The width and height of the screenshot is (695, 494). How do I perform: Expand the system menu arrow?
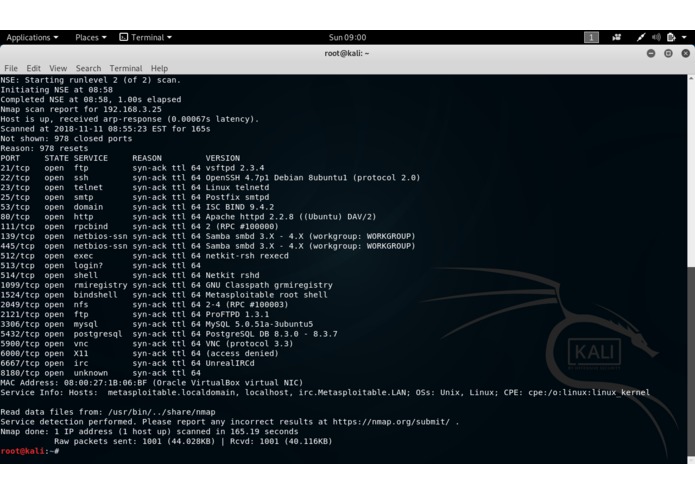pyautogui.click(x=684, y=38)
